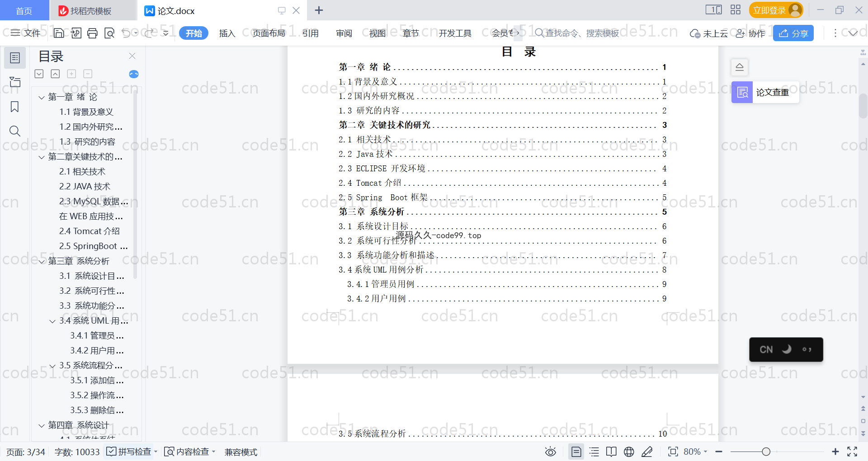
Task: Open the quick access toolbar dropdown arrow
Action: tap(166, 33)
